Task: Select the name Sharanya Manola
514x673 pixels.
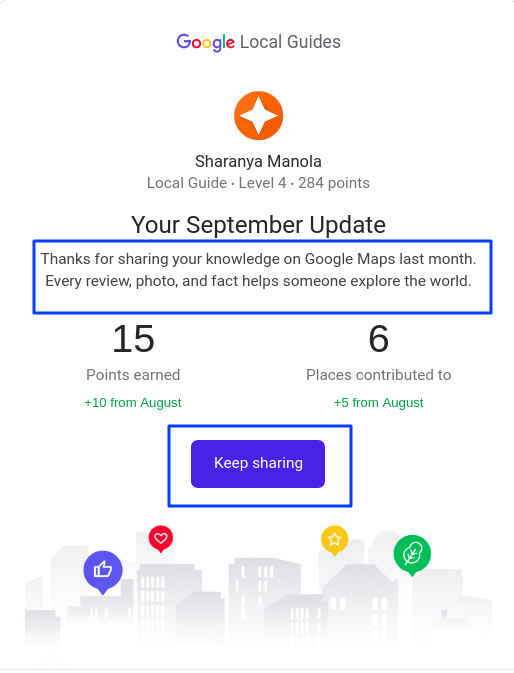Action: (258, 161)
